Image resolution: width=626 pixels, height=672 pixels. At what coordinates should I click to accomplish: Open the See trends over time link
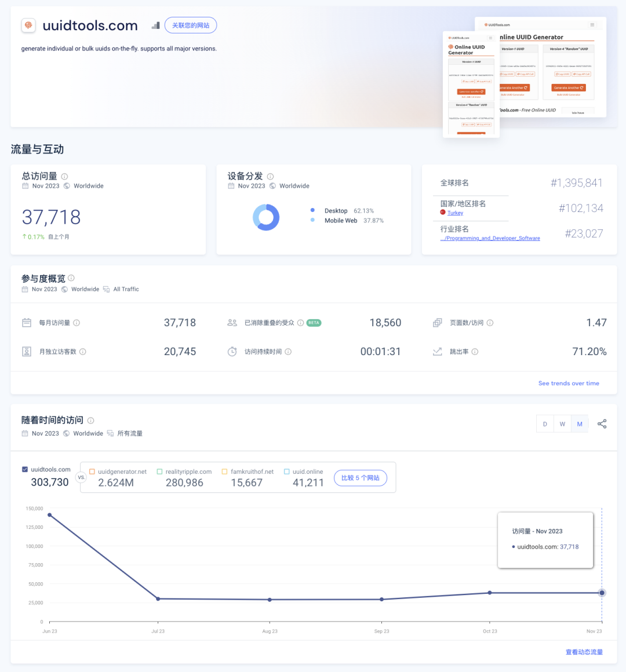coord(569,383)
